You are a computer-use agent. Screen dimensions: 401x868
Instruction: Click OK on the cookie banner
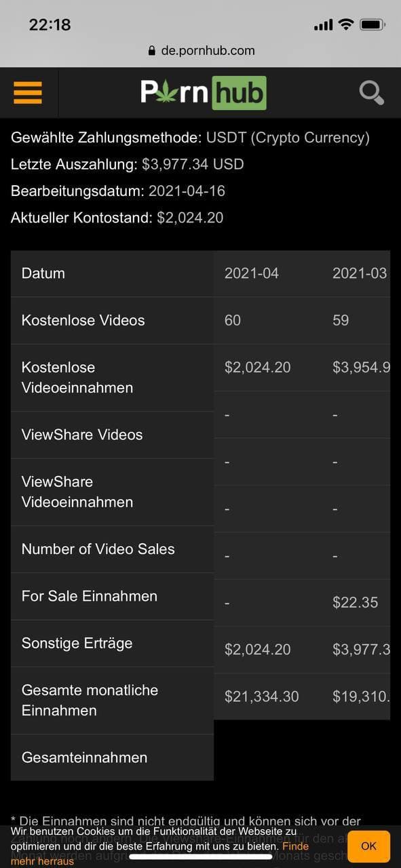pyautogui.click(x=368, y=846)
